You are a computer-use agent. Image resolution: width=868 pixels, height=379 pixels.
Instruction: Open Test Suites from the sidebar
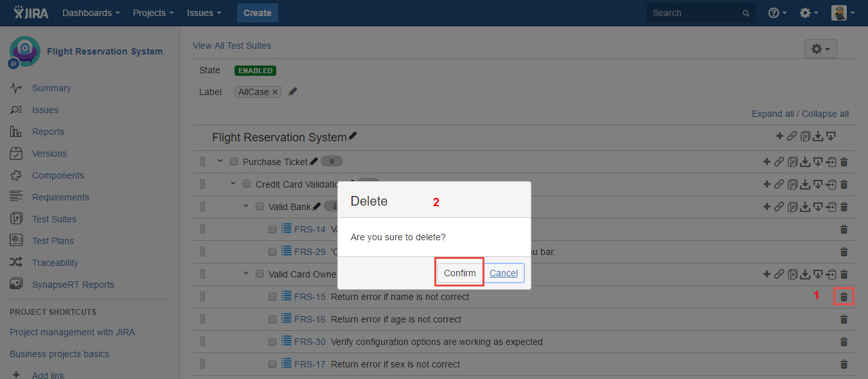click(x=54, y=219)
